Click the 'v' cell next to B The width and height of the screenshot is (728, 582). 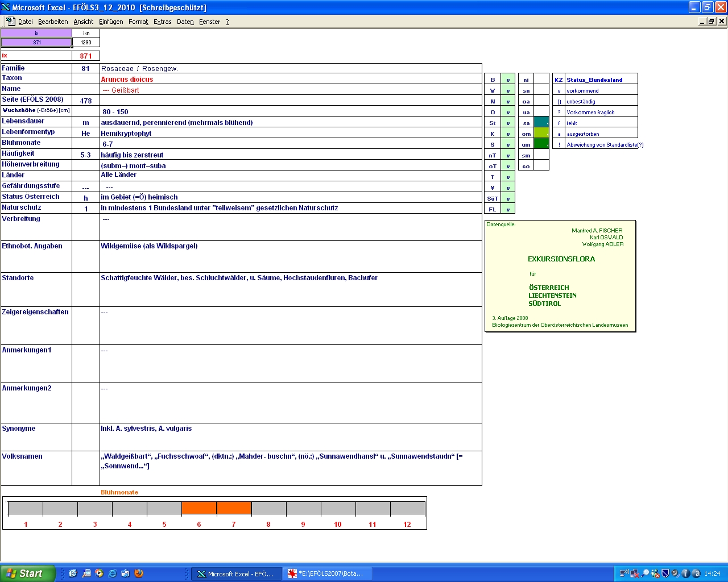pyautogui.click(x=508, y=80)
